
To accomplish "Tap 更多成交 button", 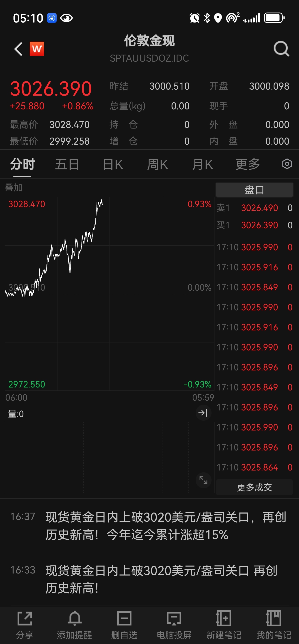I will [x=254, y=487].
